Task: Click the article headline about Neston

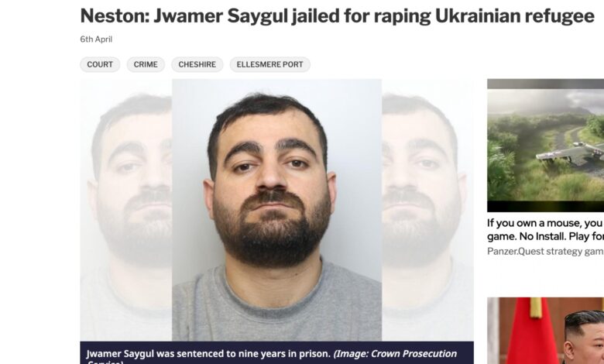Action: pos(337,16)
